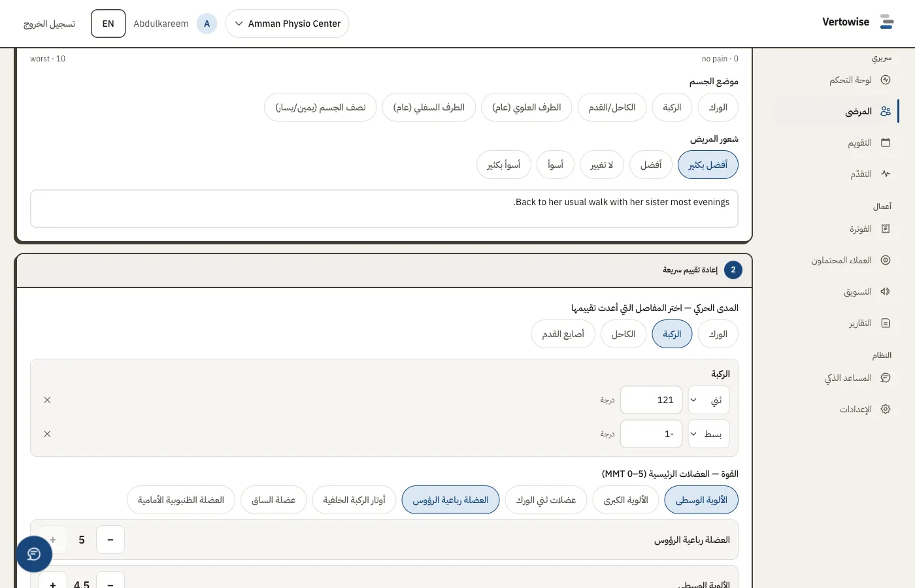Screen dimensions: 915x588
Task: Remove the ثني 121 degree row
Action: click(x=47, y=400)
